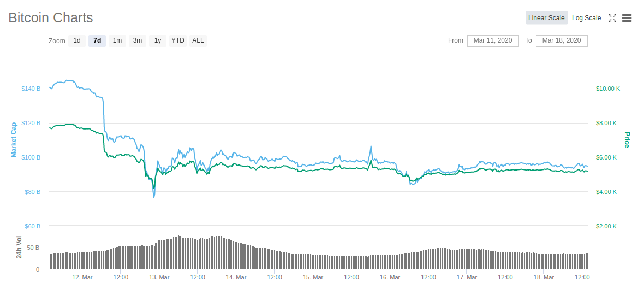Set zoom range to 1d
The image size is (644, 282).
coord(77,40)
